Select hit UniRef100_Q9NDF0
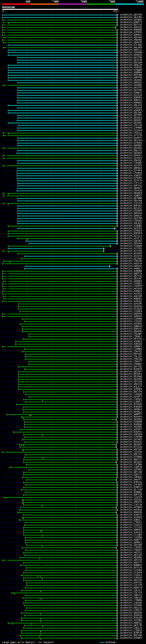This screenshot has width=146, height=644. pyautogui.click(x=131, y=347)
